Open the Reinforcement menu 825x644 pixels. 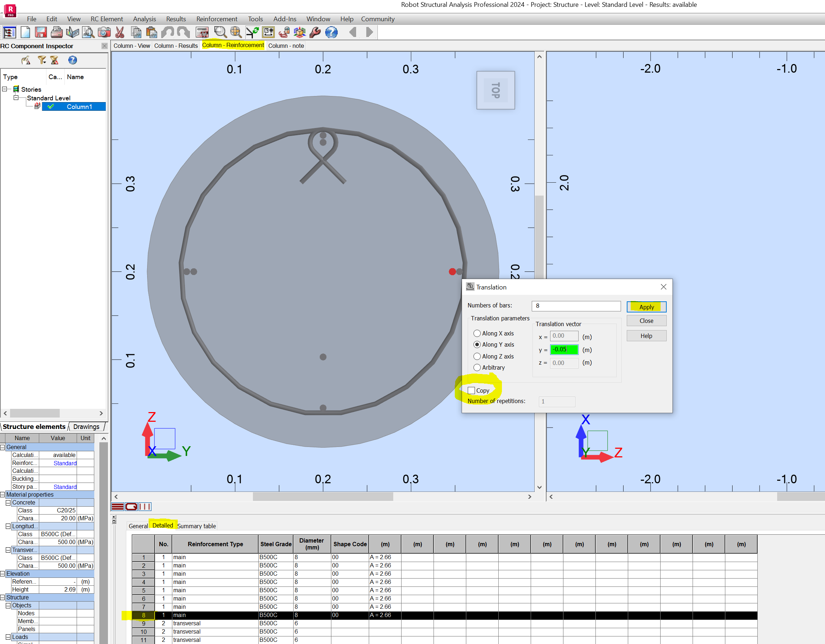[x=217, y=19]
